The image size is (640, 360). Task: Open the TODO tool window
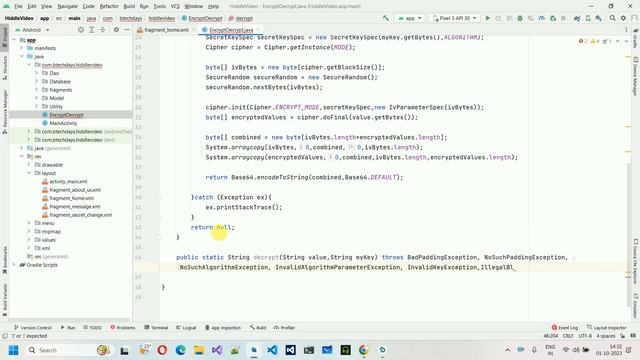93,327
